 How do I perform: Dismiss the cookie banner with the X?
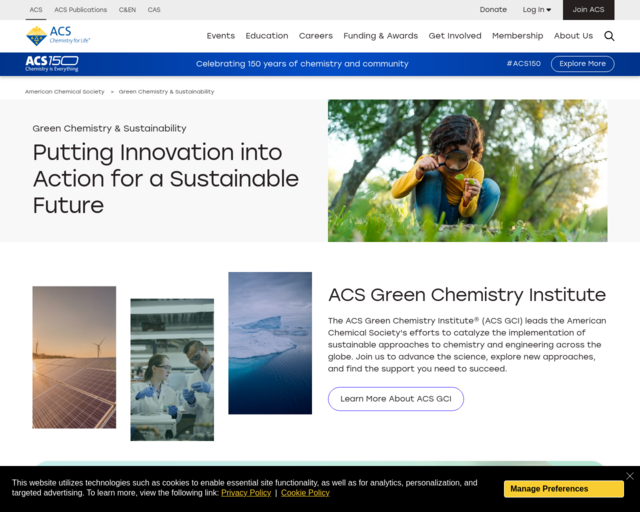pyautogui.click(x=630, y=476)
